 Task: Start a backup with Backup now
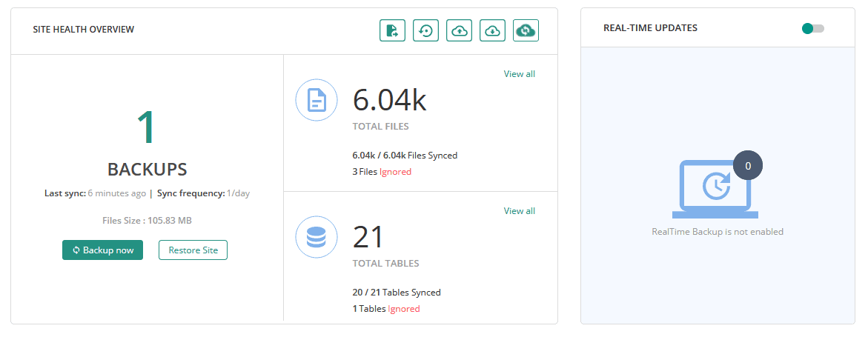[x=102, y=250]
